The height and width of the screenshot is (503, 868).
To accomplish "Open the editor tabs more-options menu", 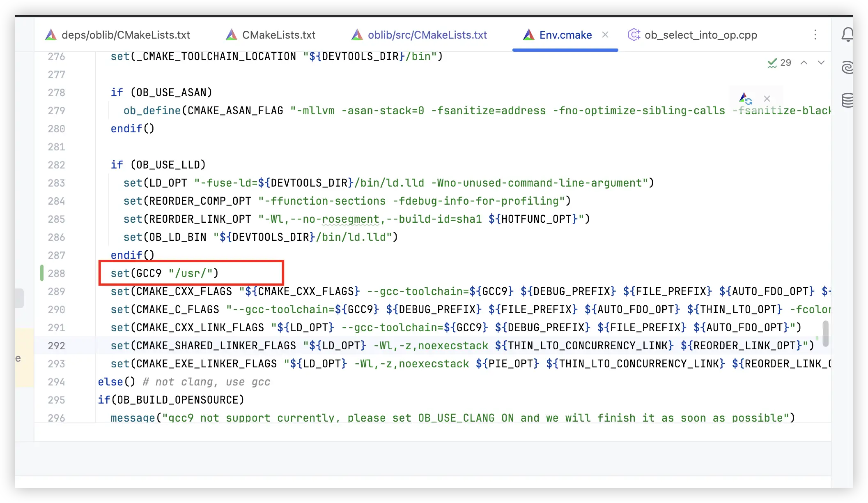I will pos(815,35).
